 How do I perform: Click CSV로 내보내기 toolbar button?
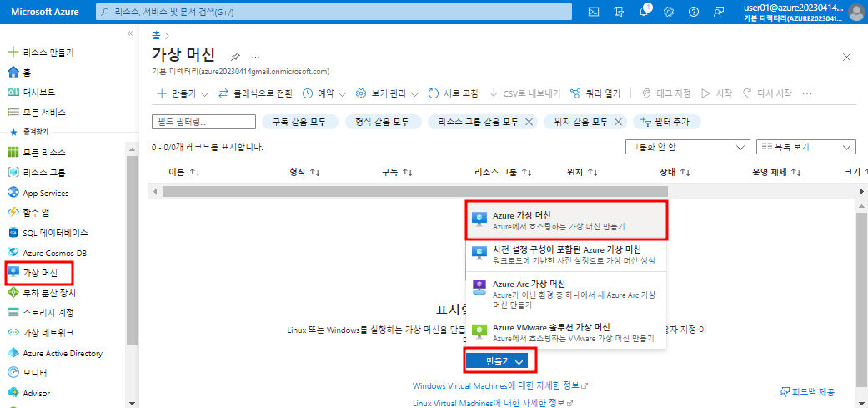pos(525,93)
